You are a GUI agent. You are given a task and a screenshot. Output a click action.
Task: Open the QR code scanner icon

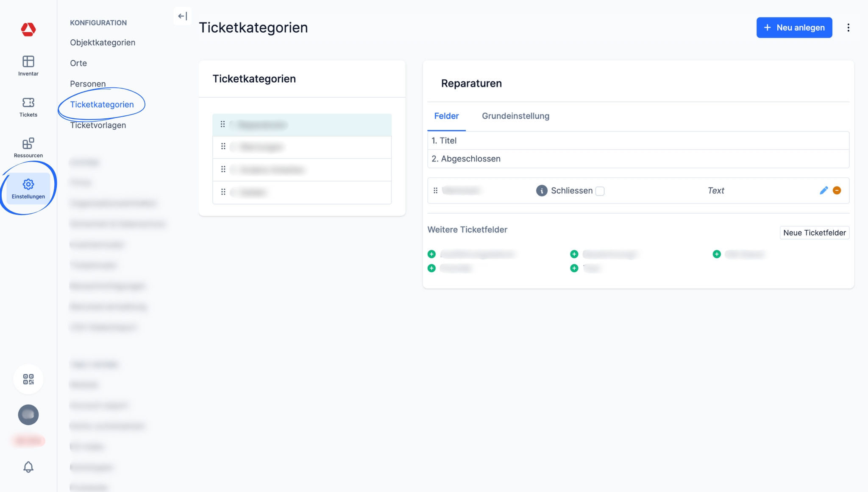pos(28,379)
